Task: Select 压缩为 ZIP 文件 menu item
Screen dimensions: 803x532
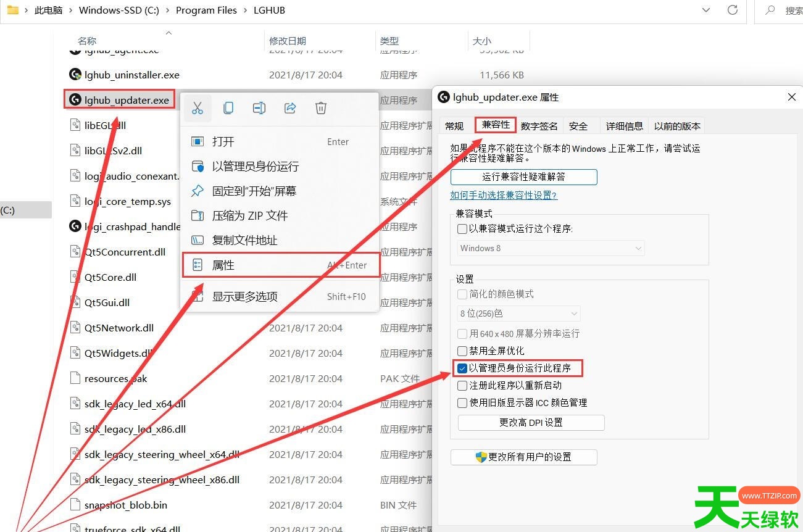Action: [280, 216]
